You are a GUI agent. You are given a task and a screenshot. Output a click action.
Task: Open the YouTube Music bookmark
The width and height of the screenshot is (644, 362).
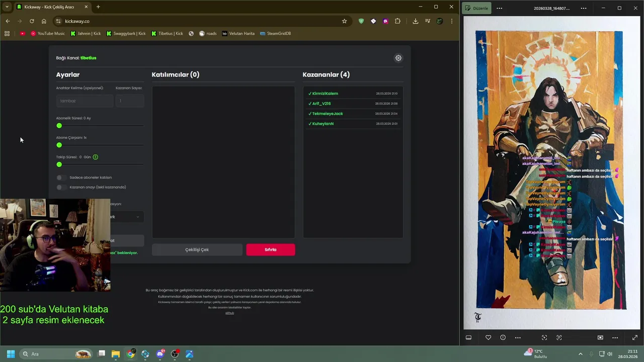click(48, 34)
